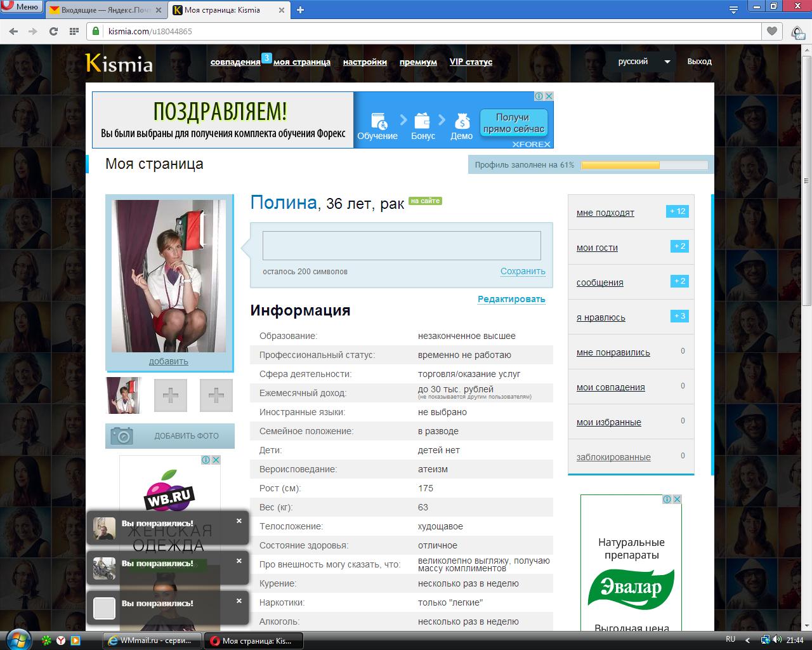Close the Моя страница: Kismia tab
812x650 pixels.
[x=281, y=10]
